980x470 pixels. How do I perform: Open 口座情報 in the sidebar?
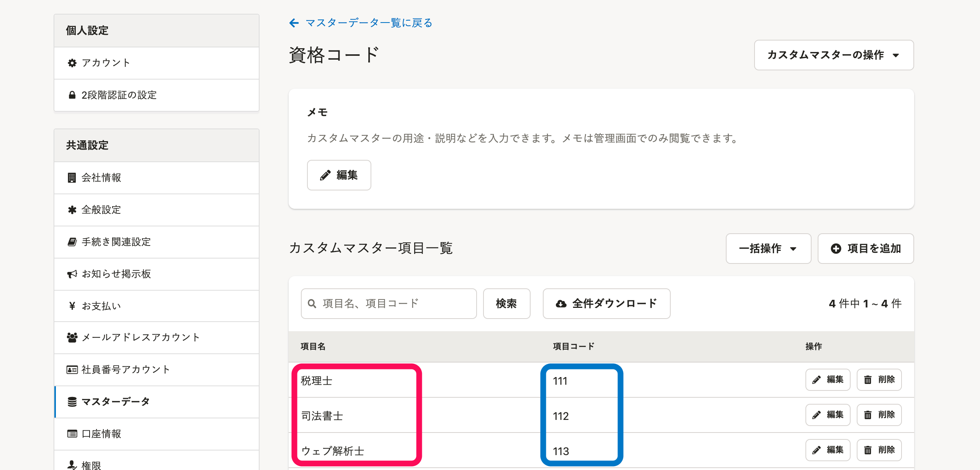click(157, 434)
